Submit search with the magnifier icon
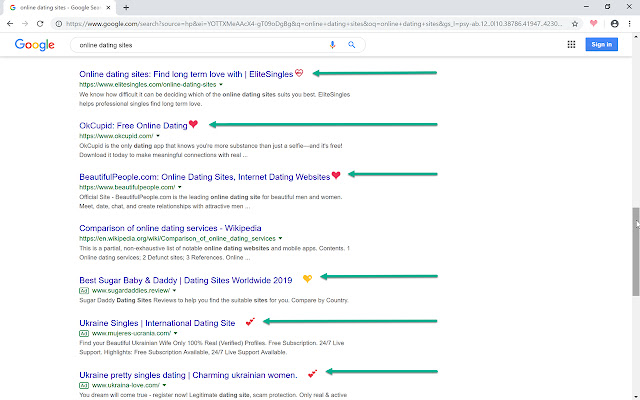This screenshot has height=400, width=640. [351, 44]
